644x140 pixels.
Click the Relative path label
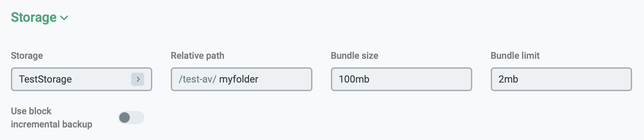coord(197,55)
